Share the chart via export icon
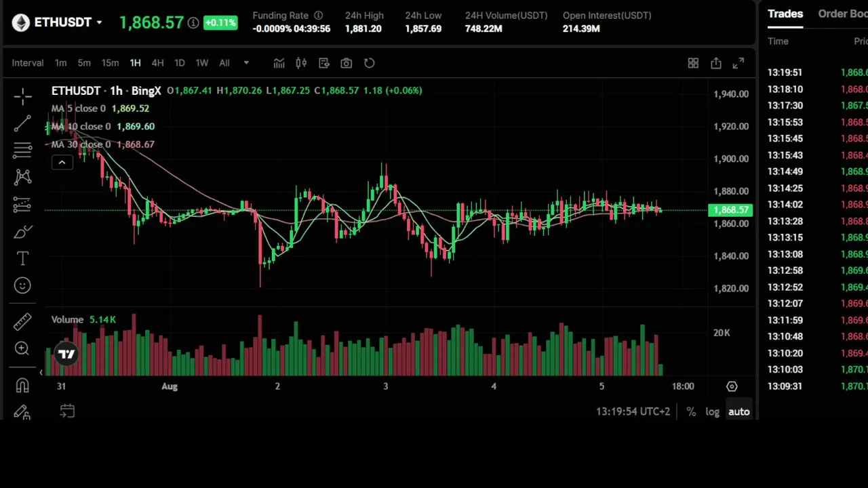This screenshot has width=868, height=488. tap(716, 63)
